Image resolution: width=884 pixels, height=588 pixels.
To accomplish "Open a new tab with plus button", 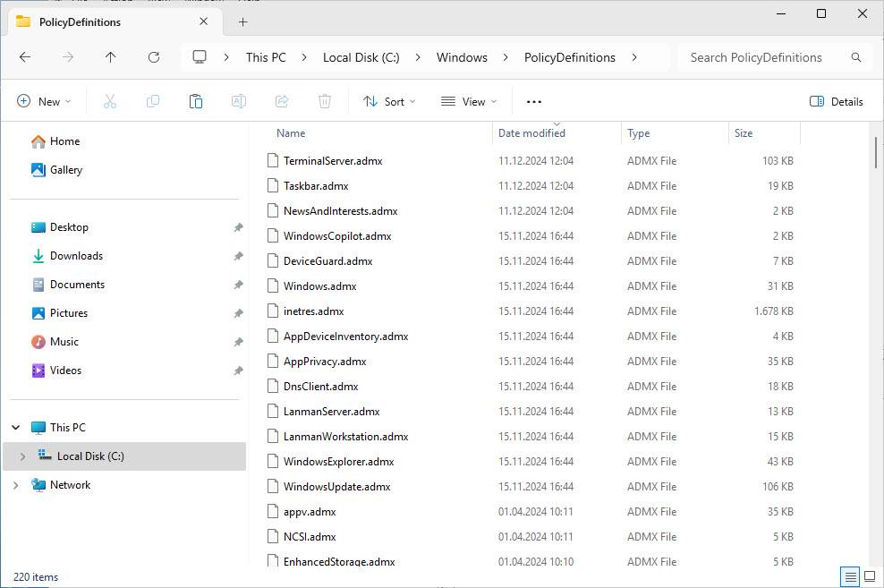I will 242,21.
